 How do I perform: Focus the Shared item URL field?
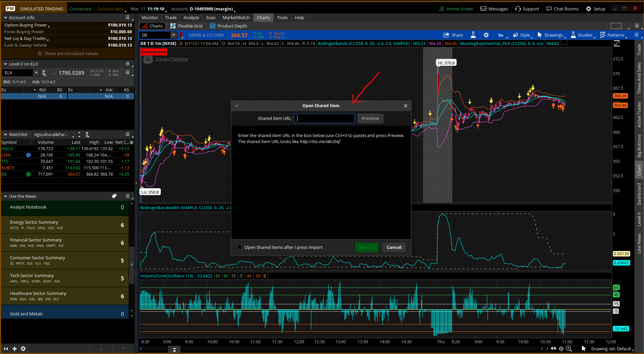(324, 118)
